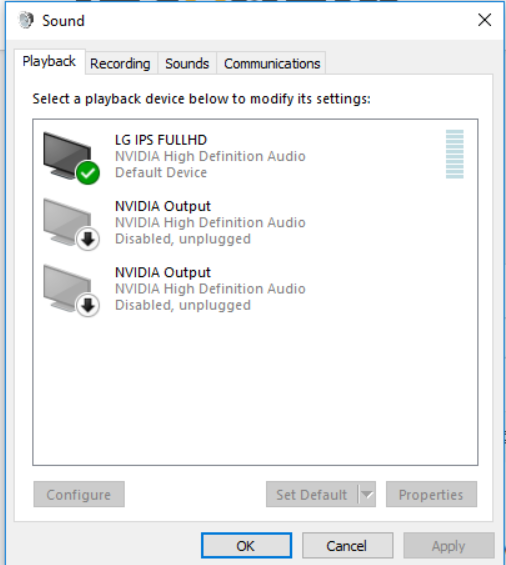The image size is (506, 565).
Task: Select the first NVIDIA Output monitor icon
Action: click(67, 222)
